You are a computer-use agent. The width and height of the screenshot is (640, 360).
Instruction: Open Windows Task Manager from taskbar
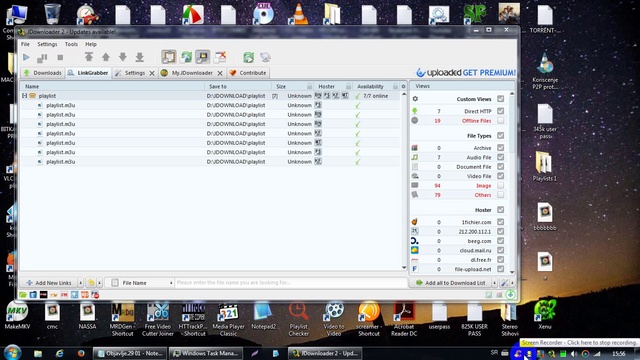(206, 353)
